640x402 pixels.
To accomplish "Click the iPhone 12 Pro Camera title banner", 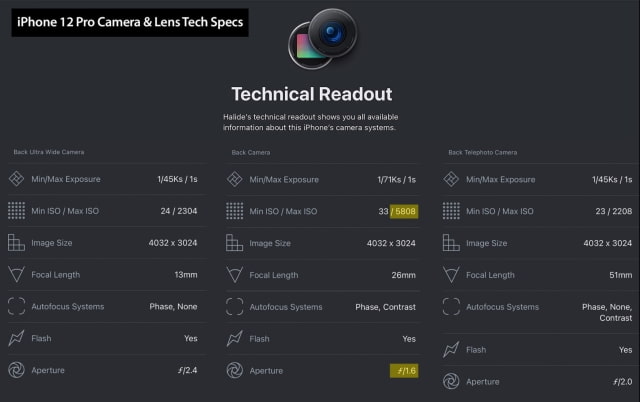I will (x=130, y=22).
